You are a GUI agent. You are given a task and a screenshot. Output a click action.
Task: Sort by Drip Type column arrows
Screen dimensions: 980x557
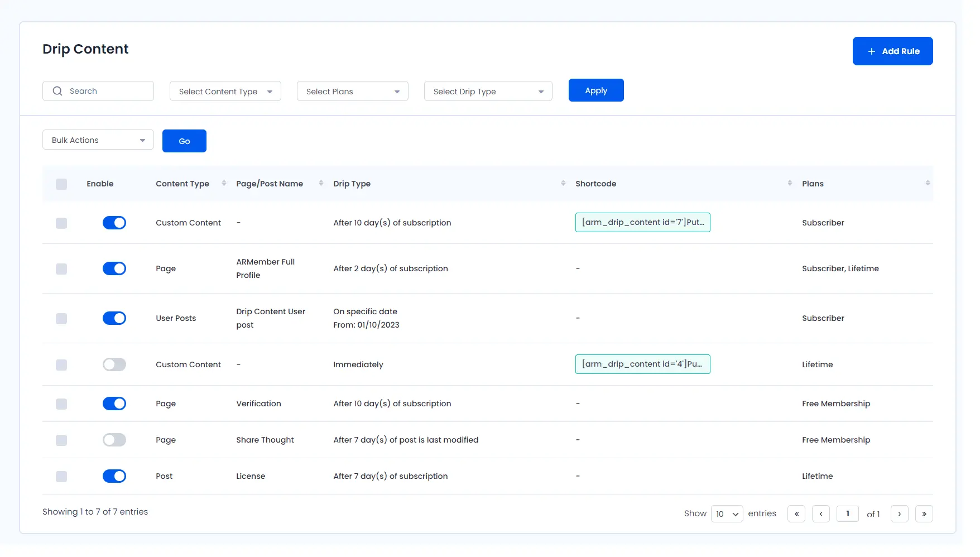pos(563,183)
